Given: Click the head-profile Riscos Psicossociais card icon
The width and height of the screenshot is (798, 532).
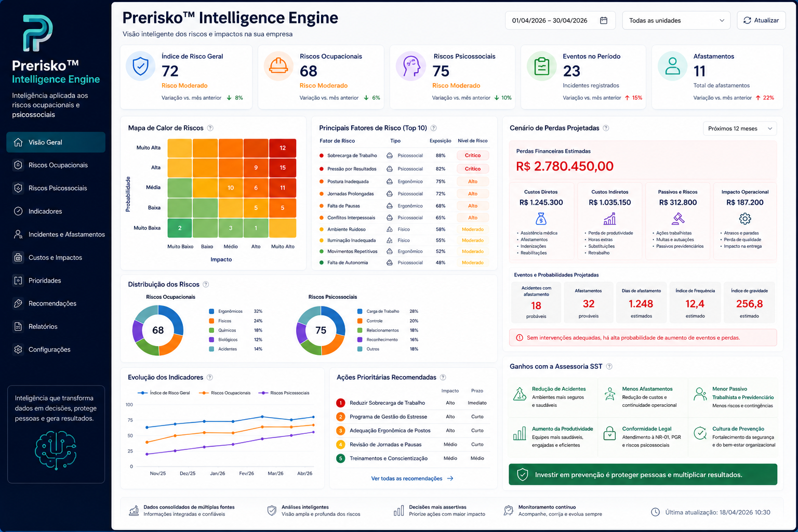Looking at the screenshot, I should coord(411,66).
